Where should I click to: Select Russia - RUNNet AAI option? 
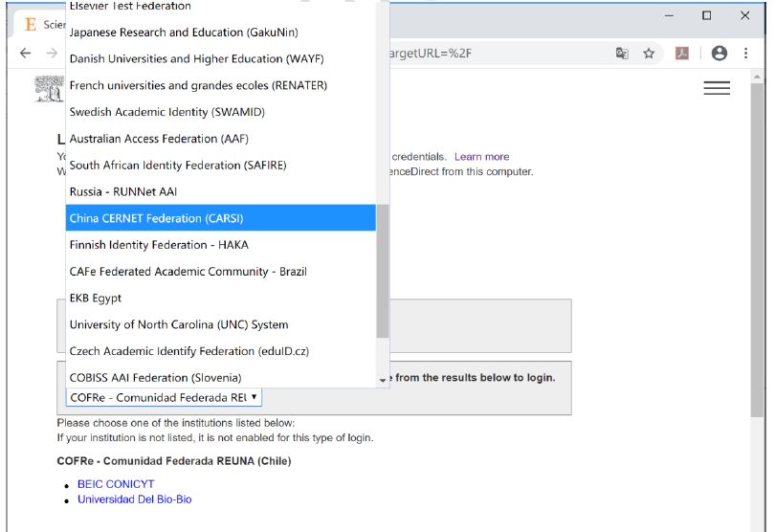point(220,191)
